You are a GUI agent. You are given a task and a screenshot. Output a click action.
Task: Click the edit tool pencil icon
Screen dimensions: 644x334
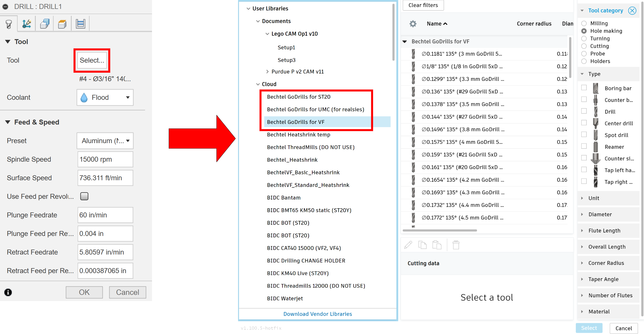point(408,245)
